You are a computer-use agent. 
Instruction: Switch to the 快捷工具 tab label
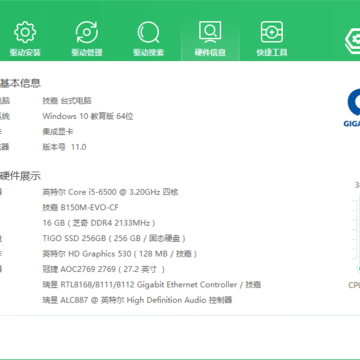(x=272, y=53)
